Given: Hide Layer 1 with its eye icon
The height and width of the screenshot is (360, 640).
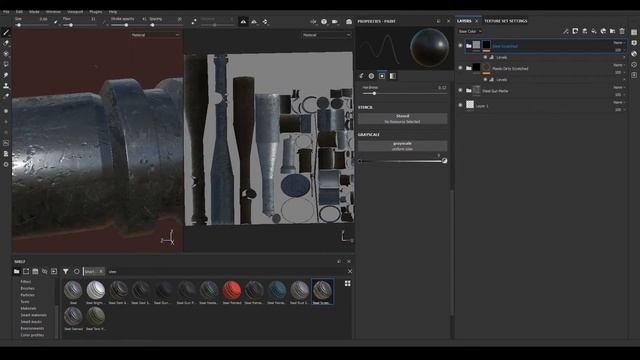Looking at the screenshot, I should pos(460,105).
